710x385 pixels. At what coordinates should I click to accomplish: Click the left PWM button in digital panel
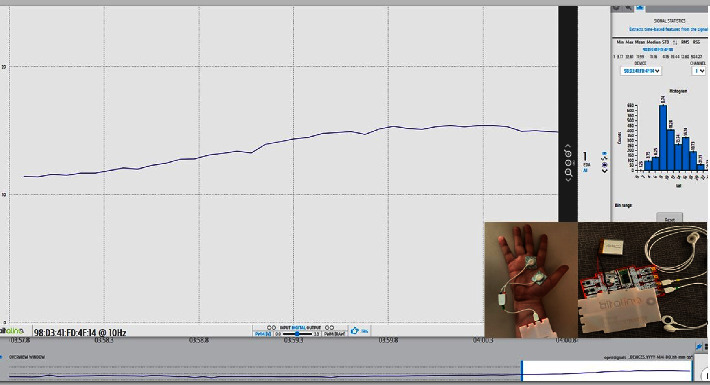click(263, 334)
